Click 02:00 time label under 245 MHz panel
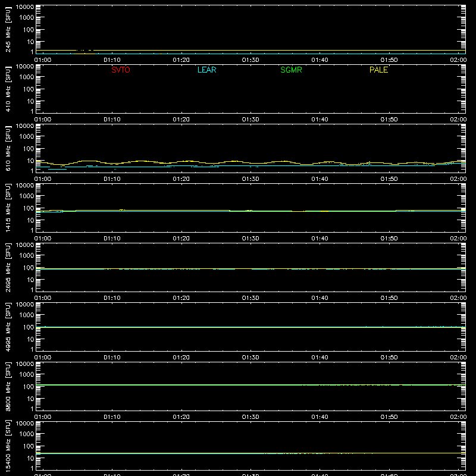This screenshot has width=476, height=476. point(458,60)
